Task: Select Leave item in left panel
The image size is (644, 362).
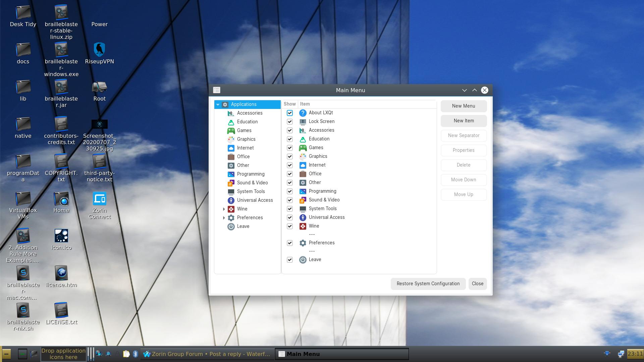Action: (243, 226)
